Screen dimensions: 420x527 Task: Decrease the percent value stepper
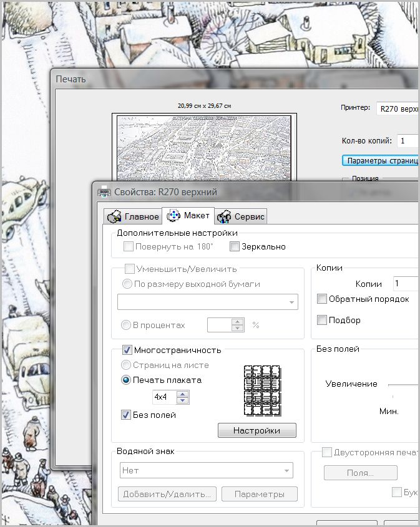pos(238,328)
